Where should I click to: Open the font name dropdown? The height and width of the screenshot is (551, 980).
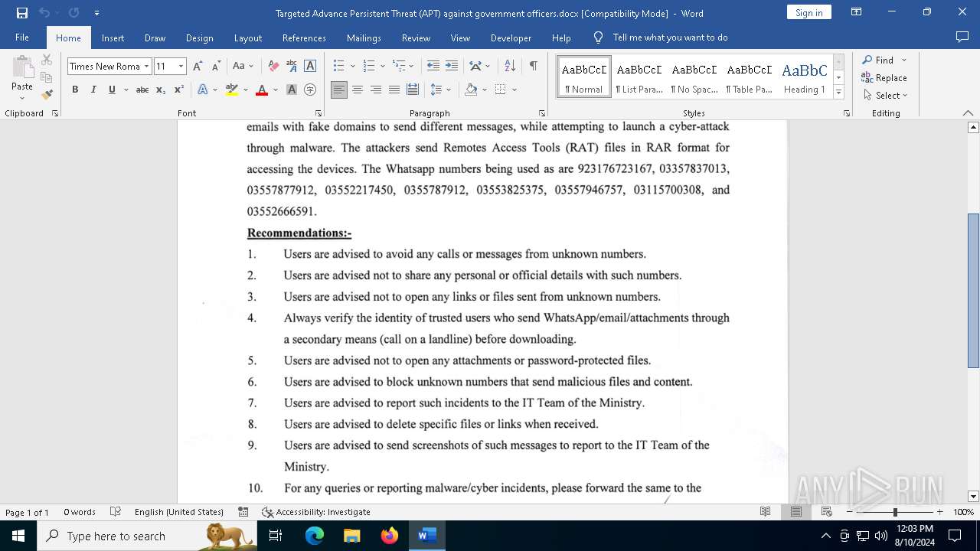[x=146, y=67]
